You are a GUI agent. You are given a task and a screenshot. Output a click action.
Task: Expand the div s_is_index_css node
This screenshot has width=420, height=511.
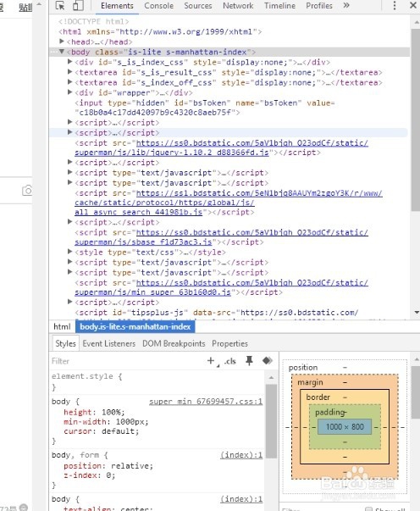[x=69, y=62]
